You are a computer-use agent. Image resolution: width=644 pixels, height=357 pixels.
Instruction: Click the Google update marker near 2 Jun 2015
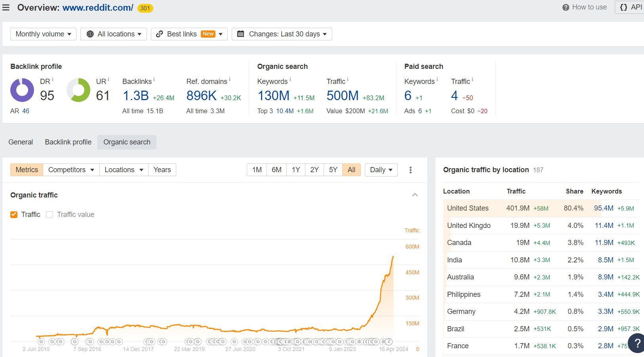(x=41, y=342)
